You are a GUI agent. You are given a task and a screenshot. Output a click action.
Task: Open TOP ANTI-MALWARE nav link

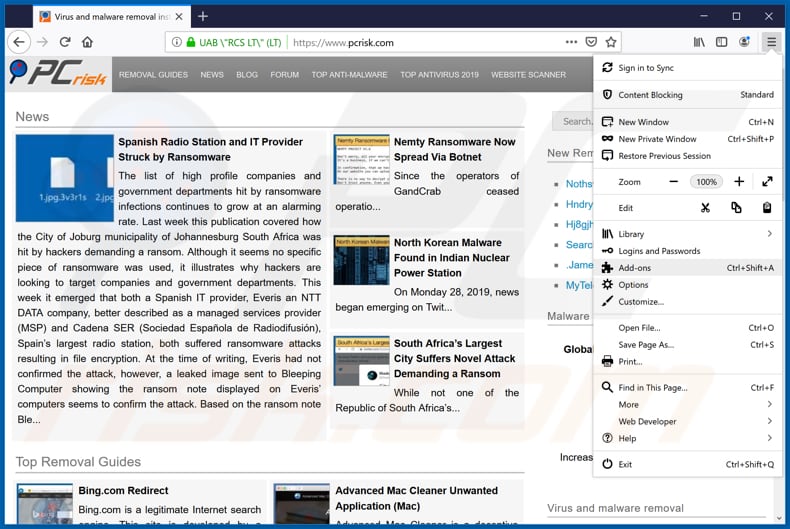pos(350,75)
